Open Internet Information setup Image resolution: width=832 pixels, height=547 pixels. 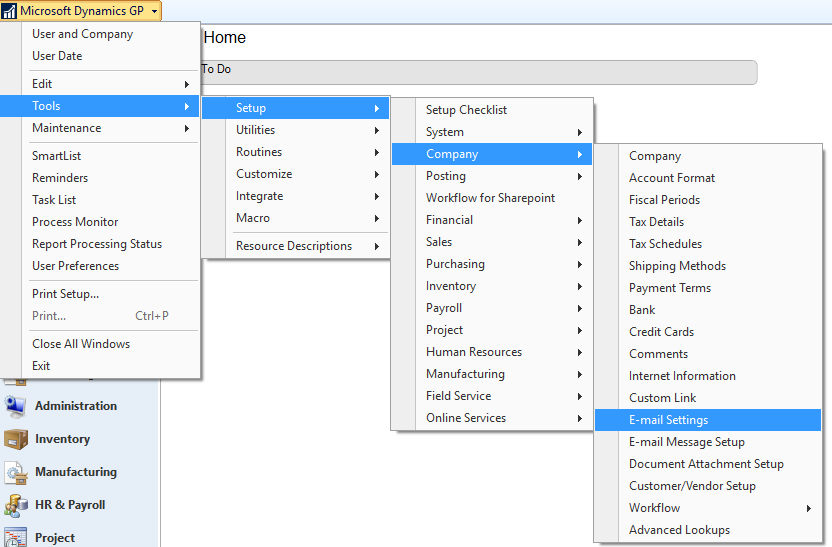(708, 376)
